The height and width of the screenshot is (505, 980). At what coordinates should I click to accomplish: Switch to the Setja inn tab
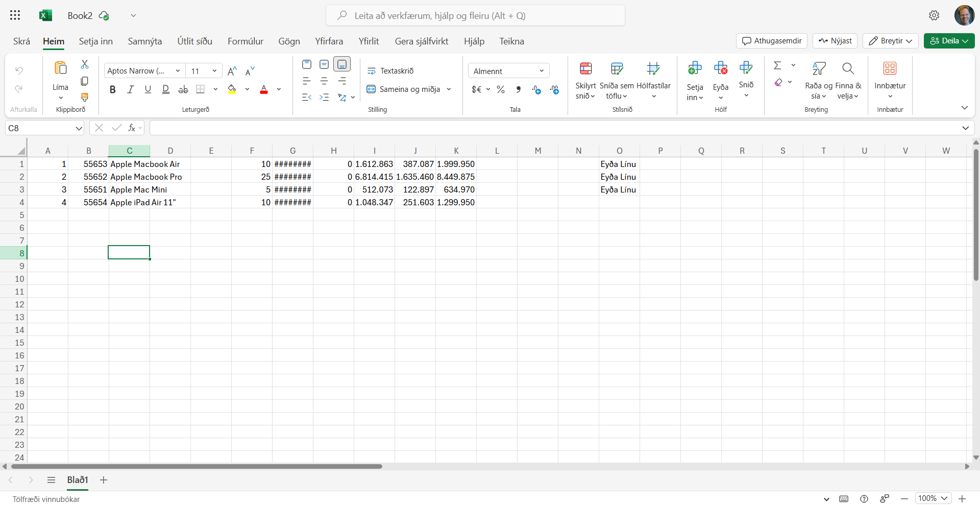[x=95, y=41]
